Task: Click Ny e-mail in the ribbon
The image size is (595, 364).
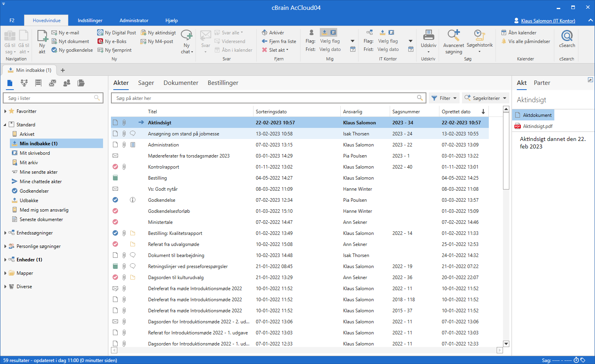Action: point(65,33)
